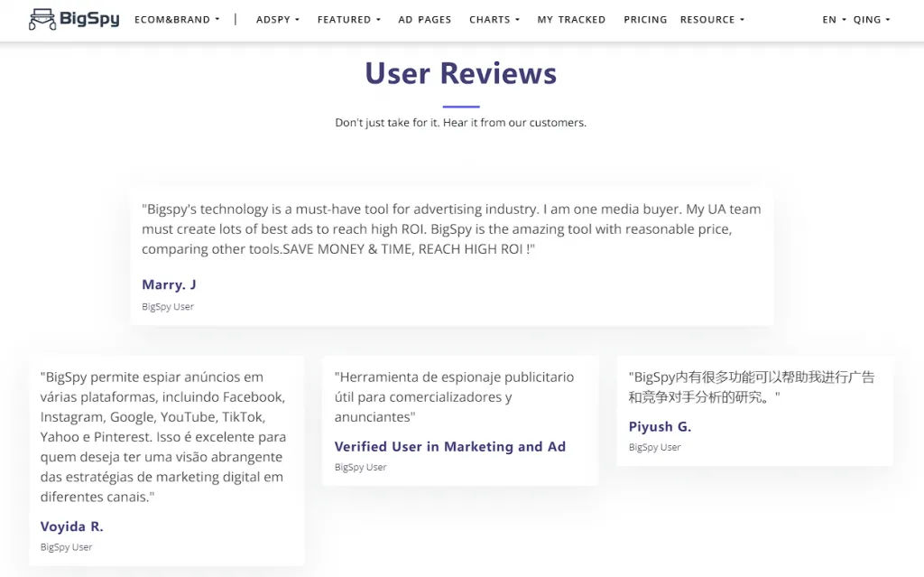The height and width of the screenshot is (577, 924).
Task: Click the Spanish Herramienta de espionaje review
Action: tap(454, 396)
